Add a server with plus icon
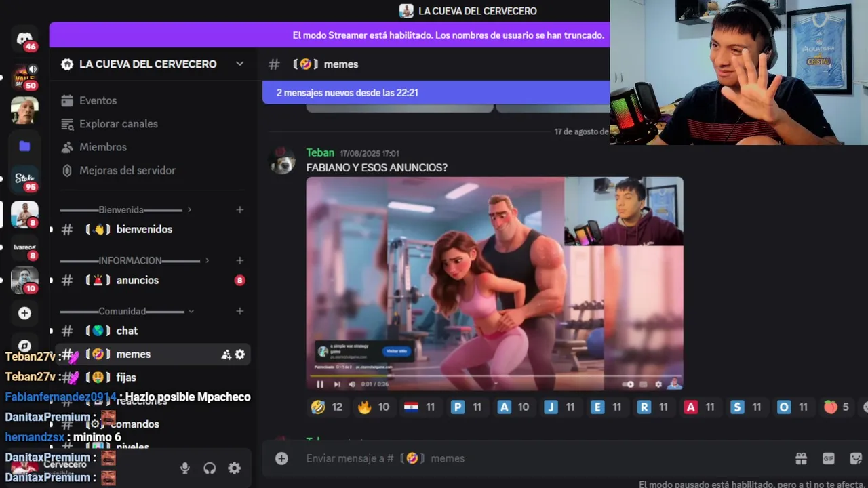 [24, 313]
